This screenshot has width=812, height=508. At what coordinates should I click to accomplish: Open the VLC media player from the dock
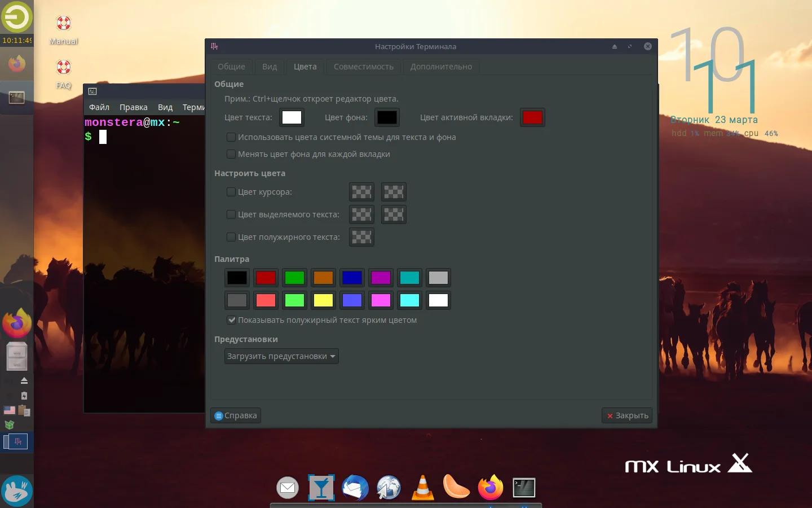coord(422,487)
